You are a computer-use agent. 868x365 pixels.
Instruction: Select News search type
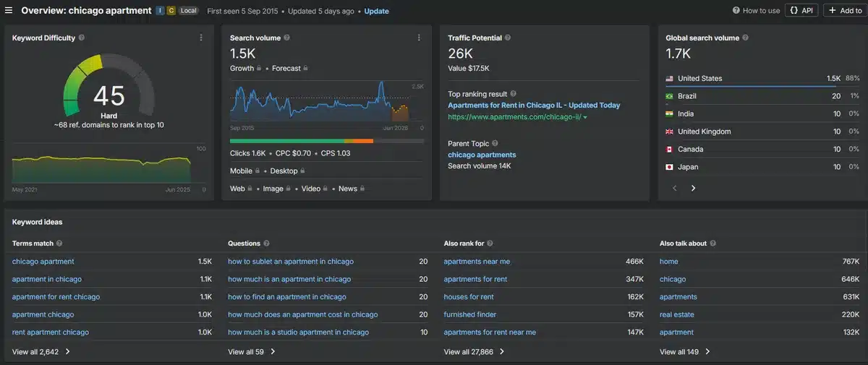pos(348,189)
